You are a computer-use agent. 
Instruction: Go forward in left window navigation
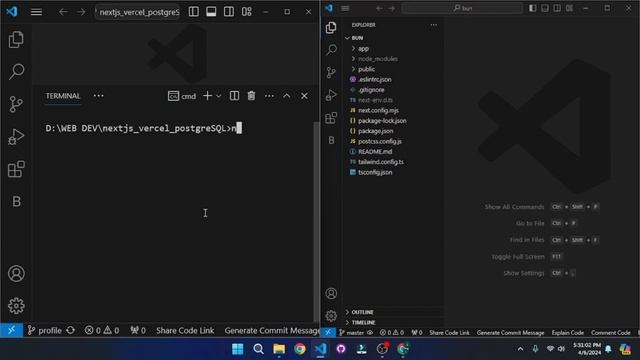point(81,12)
